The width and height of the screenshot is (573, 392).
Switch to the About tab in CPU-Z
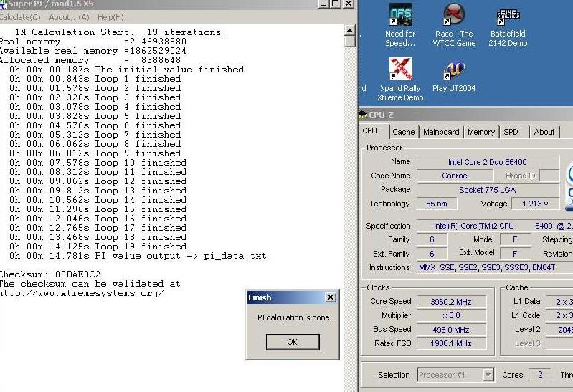(x=544, y=132)
